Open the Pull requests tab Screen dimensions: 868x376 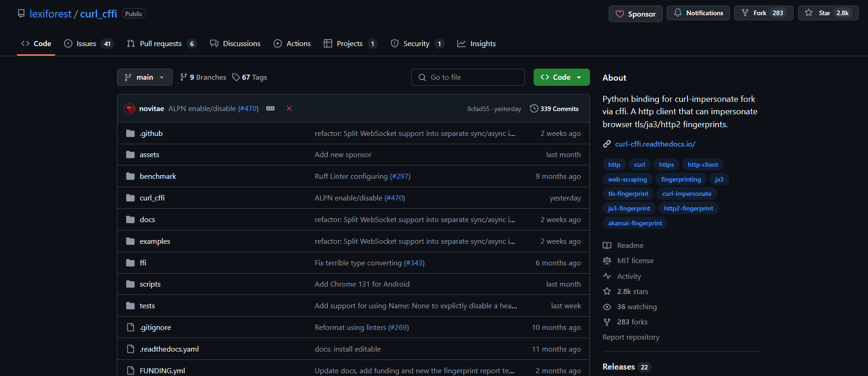click(x=160, y=44)
